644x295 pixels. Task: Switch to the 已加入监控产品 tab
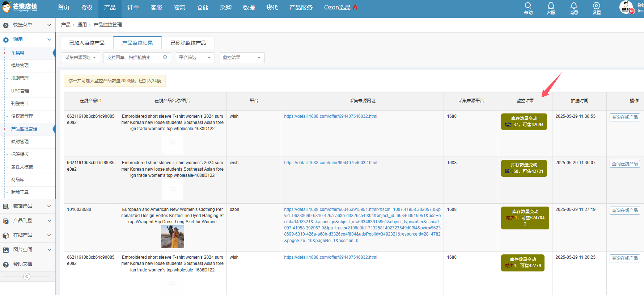pos(87,43)
